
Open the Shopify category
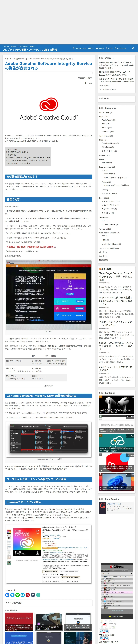[x=105, y=190]
